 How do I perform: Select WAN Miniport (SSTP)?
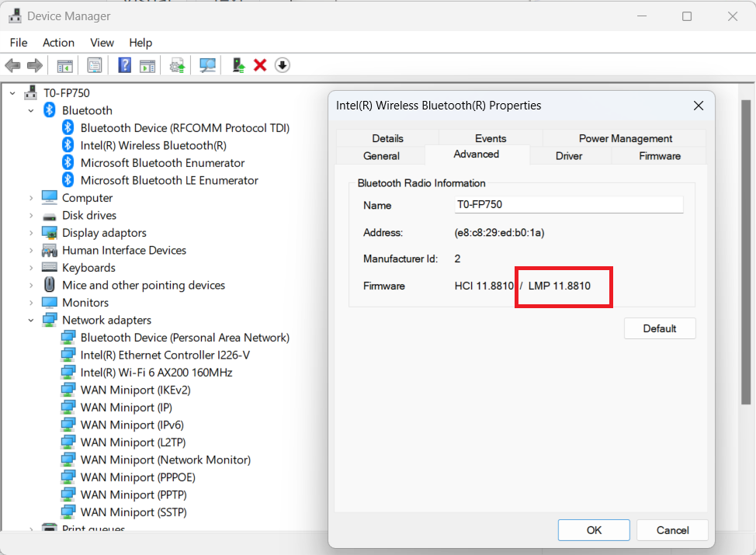134,512
